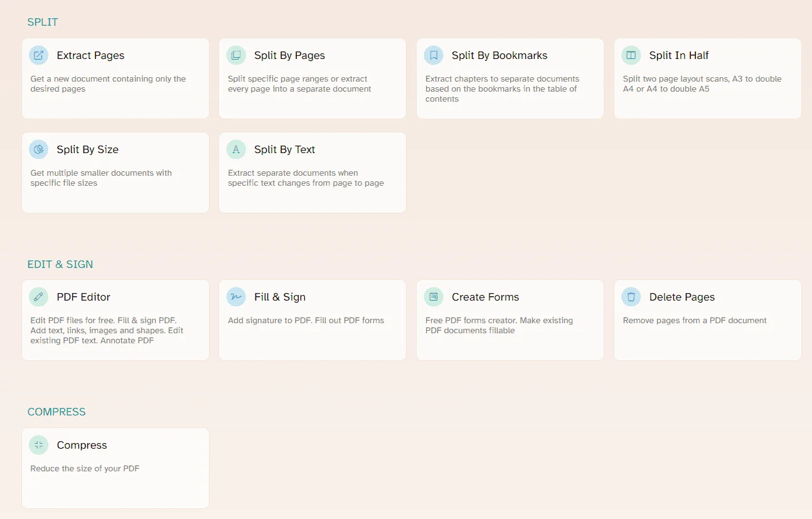Click the Split By Size icon
This screenshot has width=812, height=519.
(x=39, y=149)
